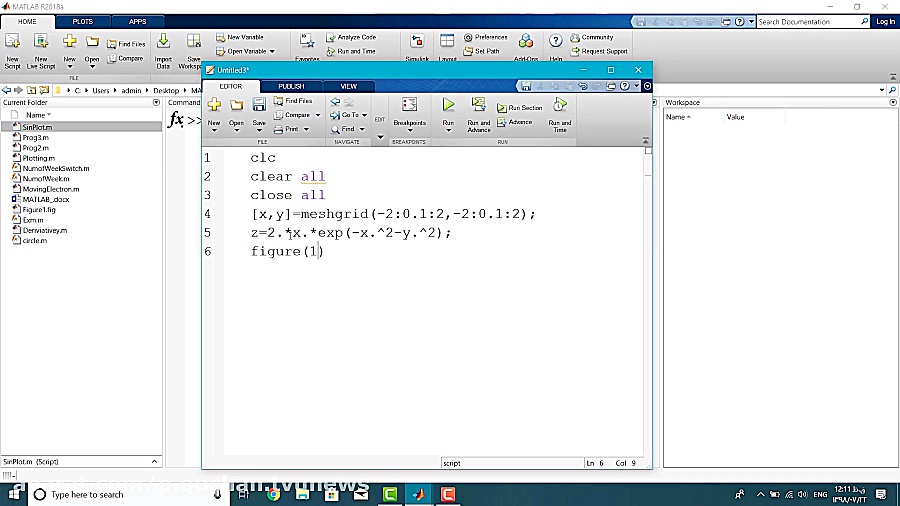
Task: Click main window Compare button
Action: (x=125, y=59)
